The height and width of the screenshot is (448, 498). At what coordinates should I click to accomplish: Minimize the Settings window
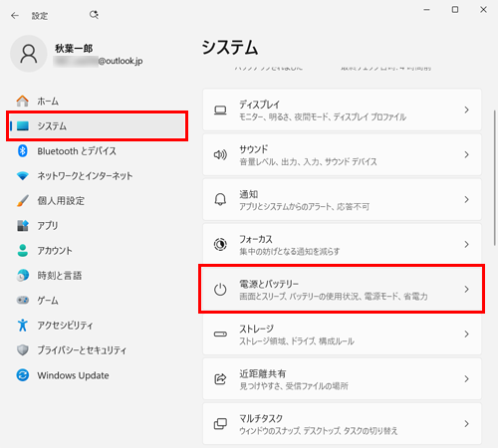click(x=427, y=10)
